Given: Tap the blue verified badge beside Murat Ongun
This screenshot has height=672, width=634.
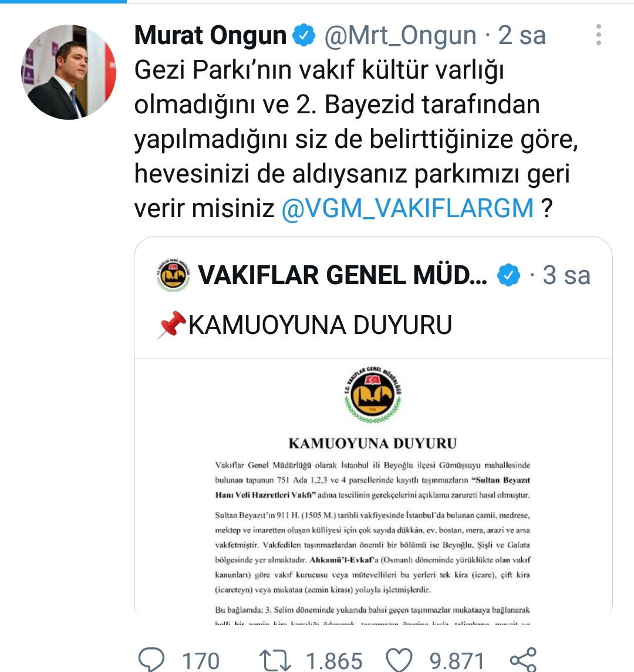Looking at the screenshot, I should pos(304,35).
